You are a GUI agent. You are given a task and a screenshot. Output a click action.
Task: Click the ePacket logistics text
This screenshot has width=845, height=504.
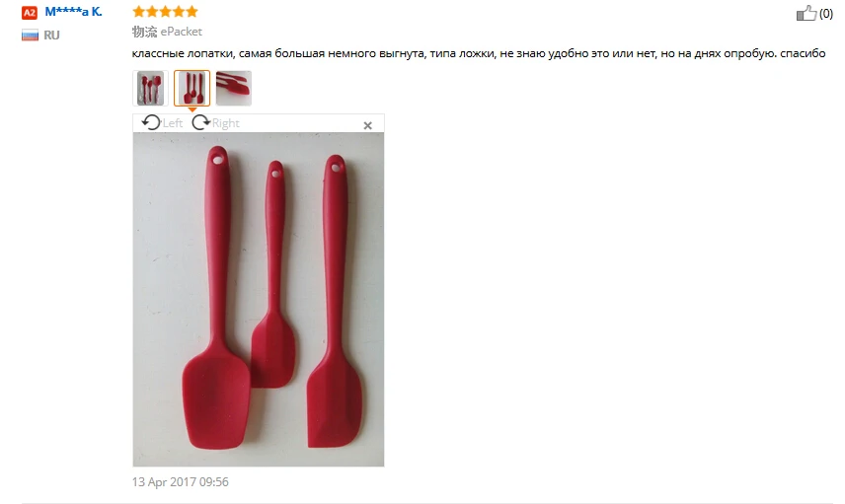181,32
